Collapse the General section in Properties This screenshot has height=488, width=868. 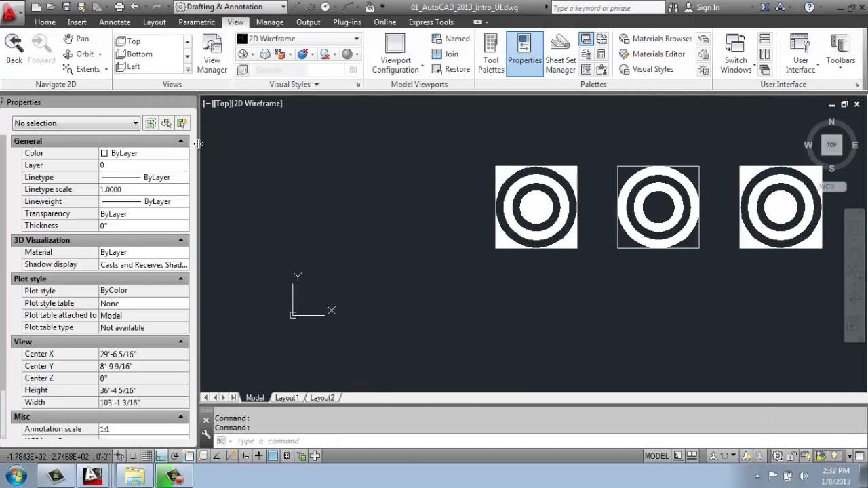[180, 141]
